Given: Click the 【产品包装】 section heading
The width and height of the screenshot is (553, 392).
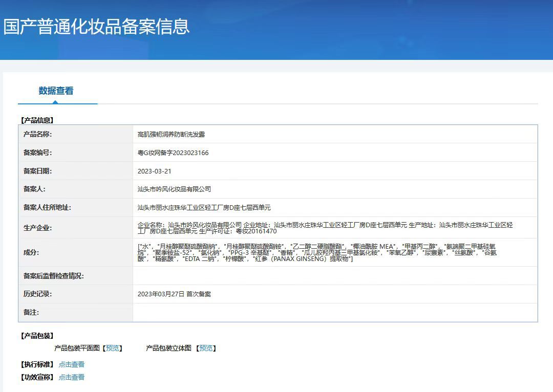Looking at the screenshot, I should coord(37,336).
